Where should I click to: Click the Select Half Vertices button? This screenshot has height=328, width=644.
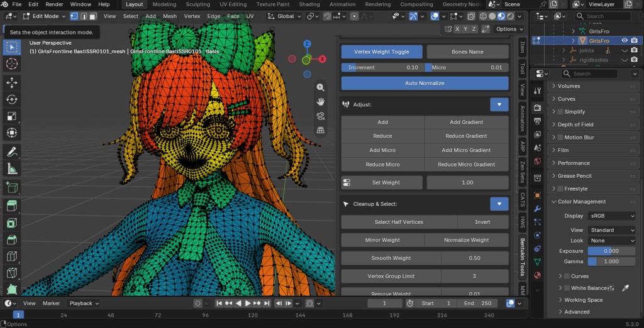399,222
